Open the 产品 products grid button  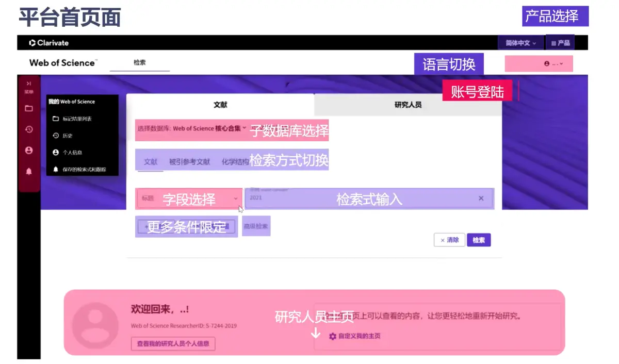(x=560, y=43)
